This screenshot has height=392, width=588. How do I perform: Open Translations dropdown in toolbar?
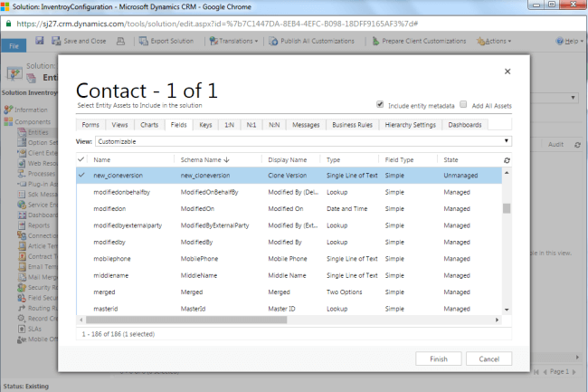pyautogui.click(x=233, y=41)
